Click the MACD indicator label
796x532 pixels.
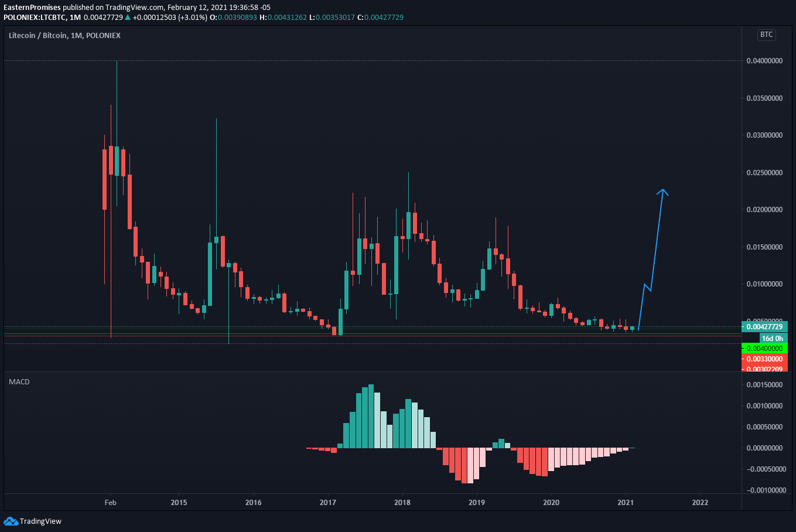tap(19, 382)
